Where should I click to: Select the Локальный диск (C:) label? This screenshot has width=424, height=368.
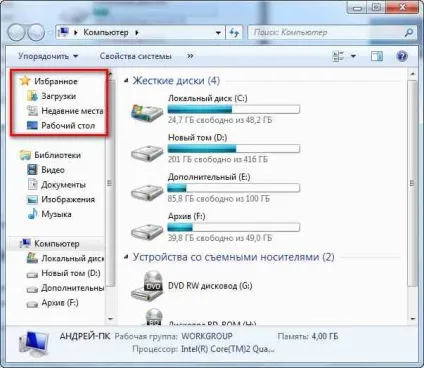click(208, 98)
